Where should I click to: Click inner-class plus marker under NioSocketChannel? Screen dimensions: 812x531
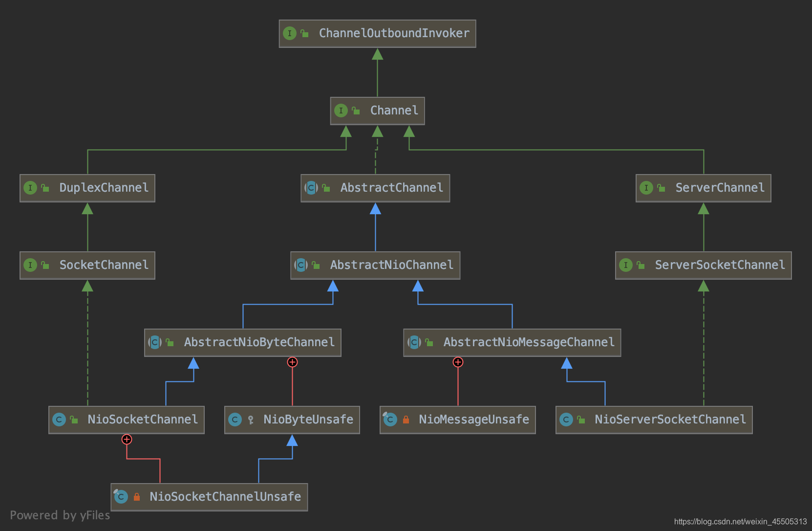tap(127, 439)
